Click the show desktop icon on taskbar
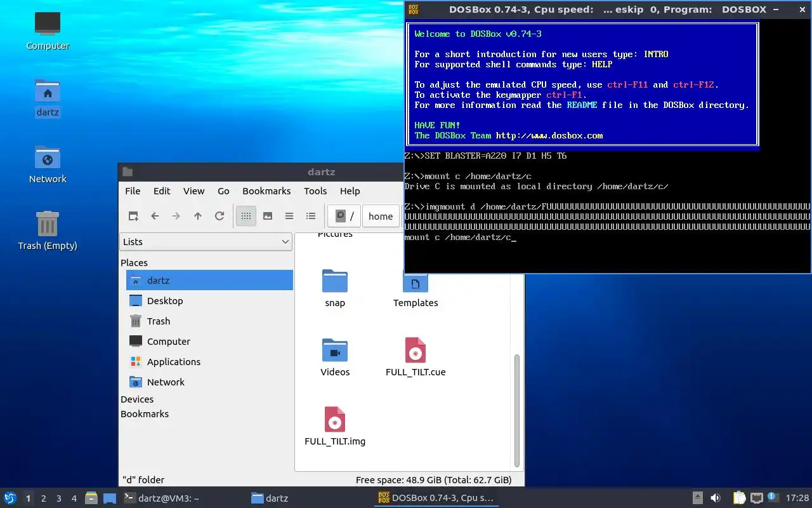 (110, 498)
